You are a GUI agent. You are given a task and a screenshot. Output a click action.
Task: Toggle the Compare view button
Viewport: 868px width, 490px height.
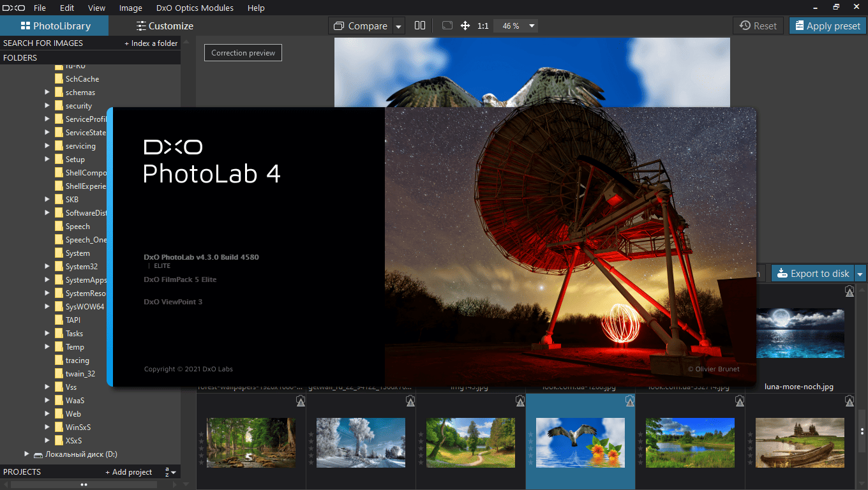pyautogui.click(x=360, y=26)
